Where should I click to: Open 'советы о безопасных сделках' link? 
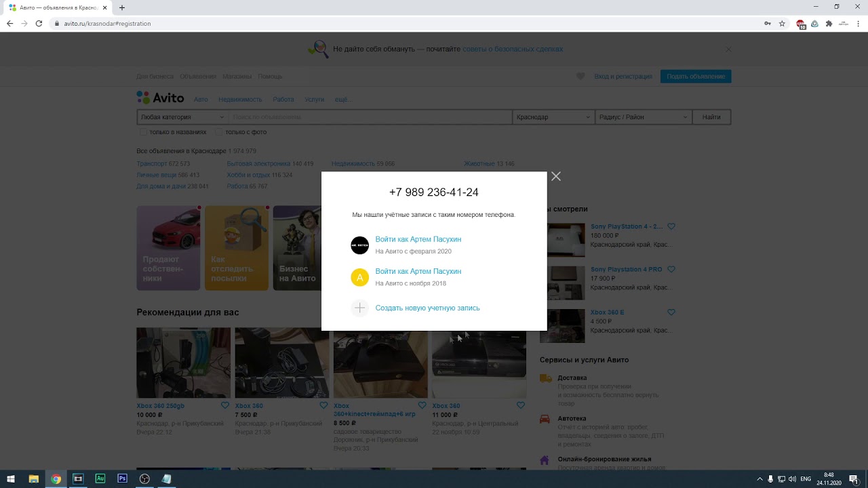pyautogui.click(x=513, y=49)
